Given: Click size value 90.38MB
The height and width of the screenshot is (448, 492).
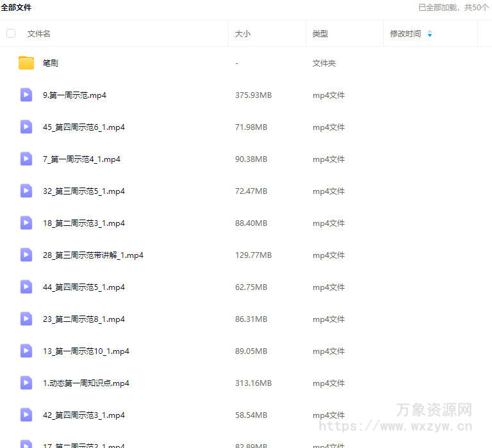Looking at the screenshot, I should 251,159.
